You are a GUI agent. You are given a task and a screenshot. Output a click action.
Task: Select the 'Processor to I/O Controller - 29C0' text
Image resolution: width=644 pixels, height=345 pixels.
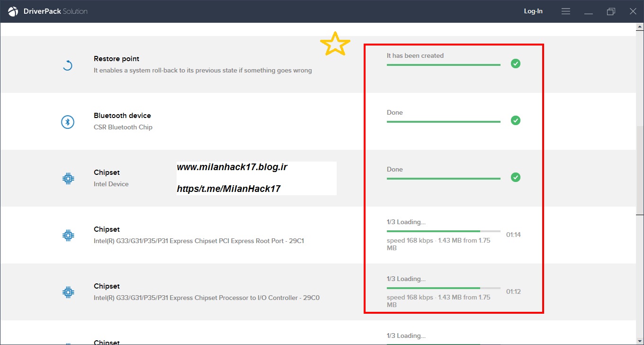[x=207, y=298]
